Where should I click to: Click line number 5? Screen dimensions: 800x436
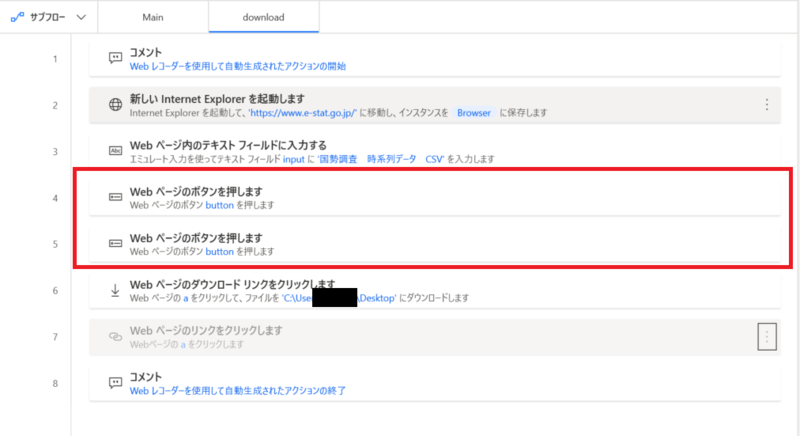coord(55,244)
